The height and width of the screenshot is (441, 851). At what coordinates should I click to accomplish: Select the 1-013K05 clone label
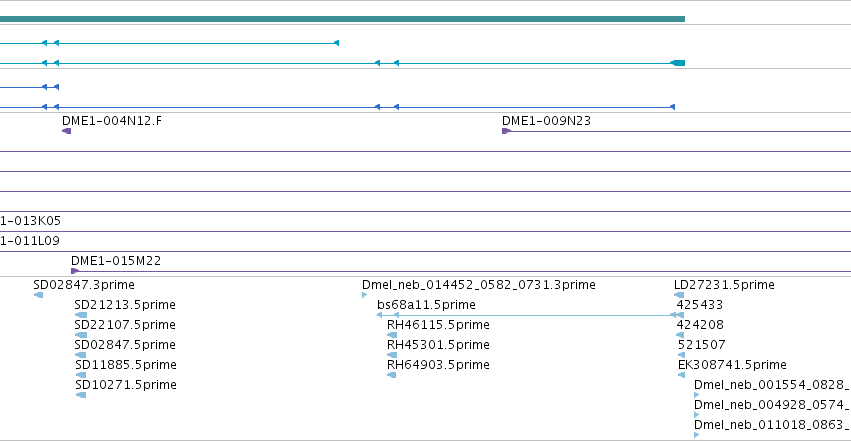coord(30,221)
